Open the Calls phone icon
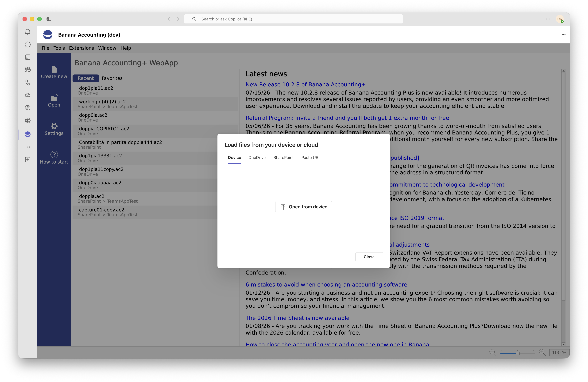This screenshot has height=382, width=588. [x=28, y=82]
